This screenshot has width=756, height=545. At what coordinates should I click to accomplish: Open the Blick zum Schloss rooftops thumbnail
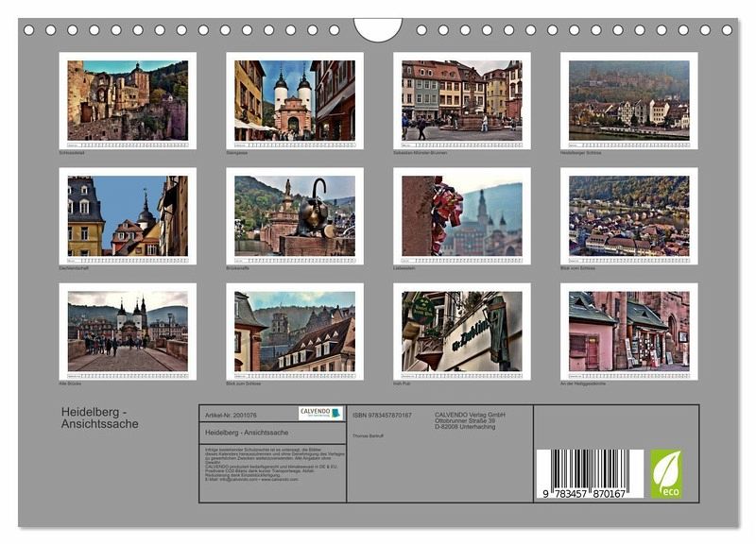point(295,331)
